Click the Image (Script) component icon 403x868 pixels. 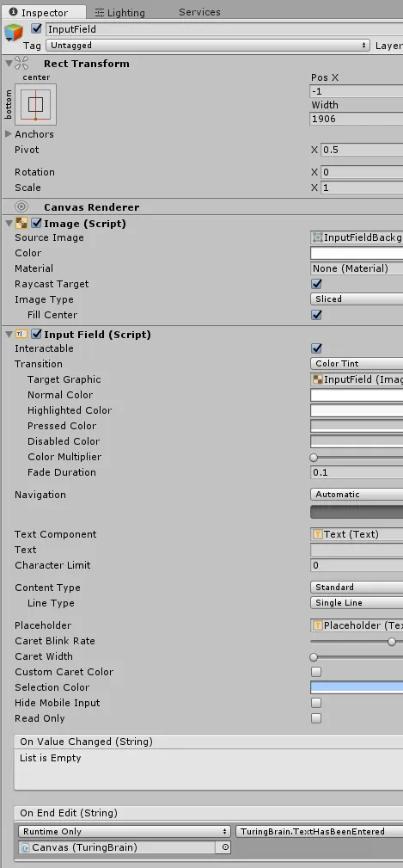coord(21,223)
